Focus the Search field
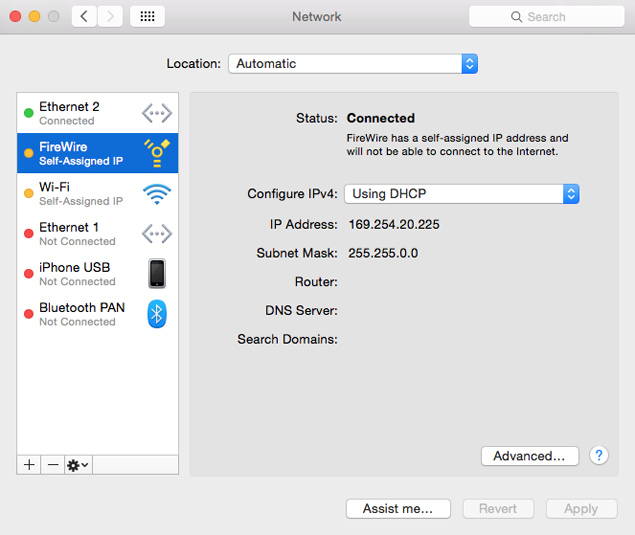Image resolution: width=635 pixels, height=535 pixels. click(547, 17)
